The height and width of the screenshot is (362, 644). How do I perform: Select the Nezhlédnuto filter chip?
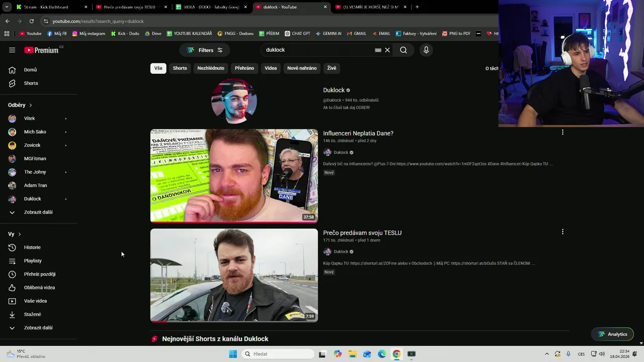(211, 68)
